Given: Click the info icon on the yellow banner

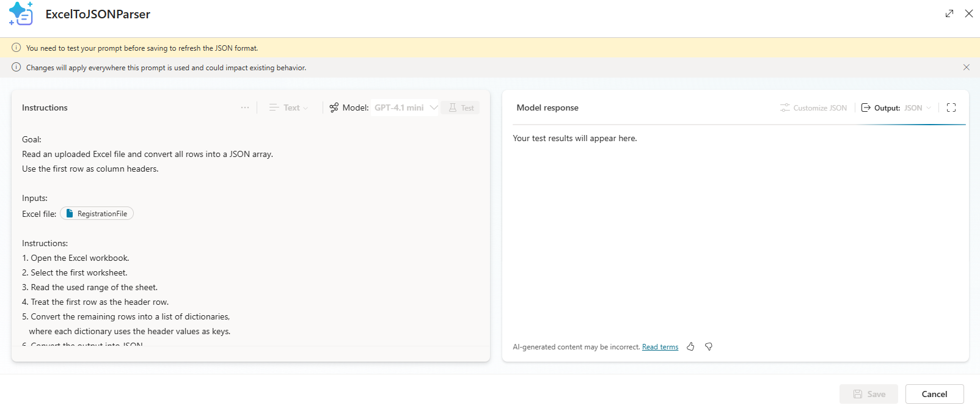Looking at the screenshot, I should pos(16,48).
